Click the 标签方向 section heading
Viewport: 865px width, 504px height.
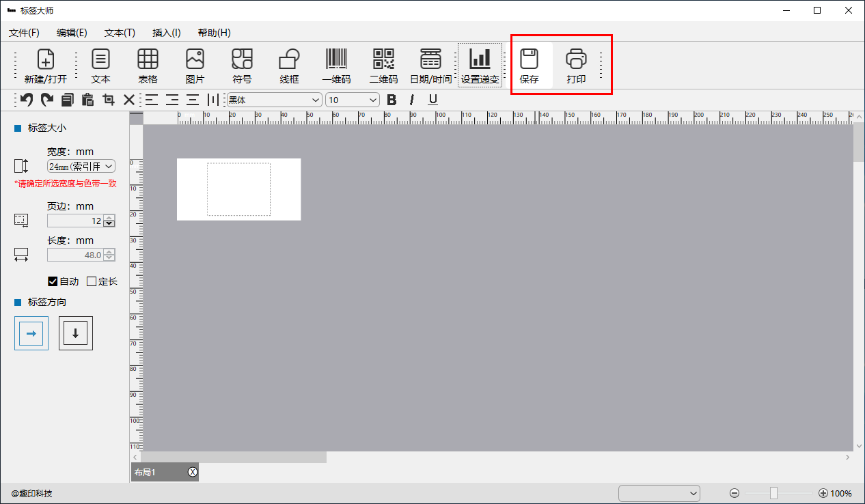[x=47, y=302]
